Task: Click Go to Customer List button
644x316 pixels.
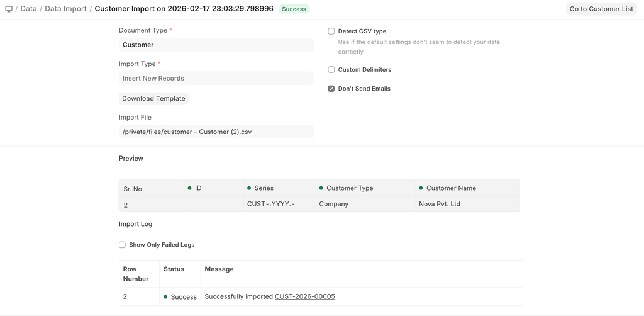Action: (601, 9)
